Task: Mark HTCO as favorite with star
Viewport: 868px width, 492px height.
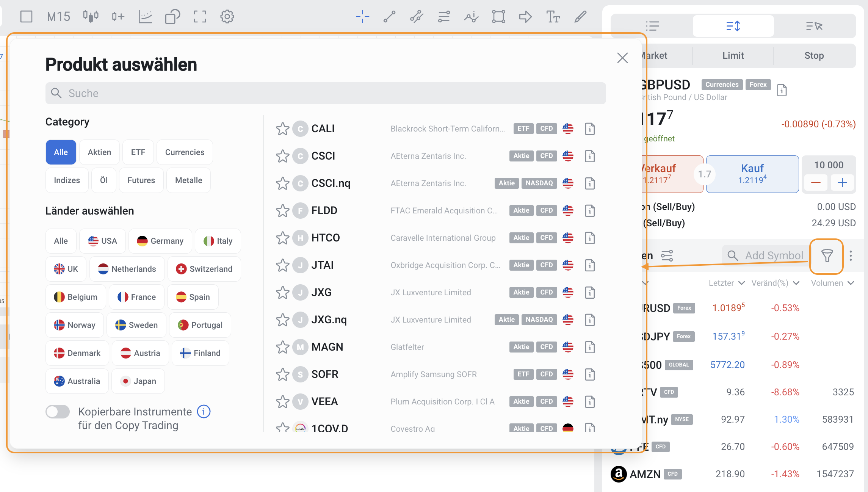Action: 282,238
